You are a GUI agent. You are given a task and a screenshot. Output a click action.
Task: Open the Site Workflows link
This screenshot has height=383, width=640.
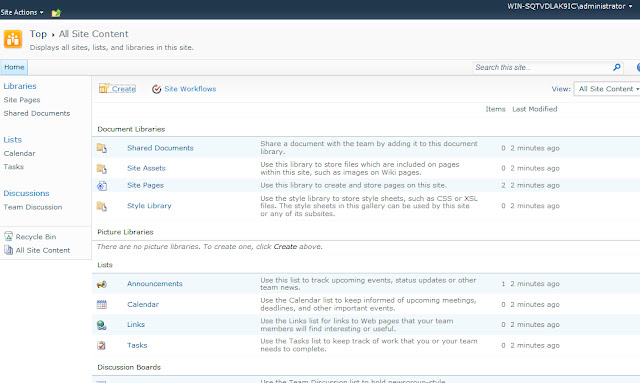190,89
